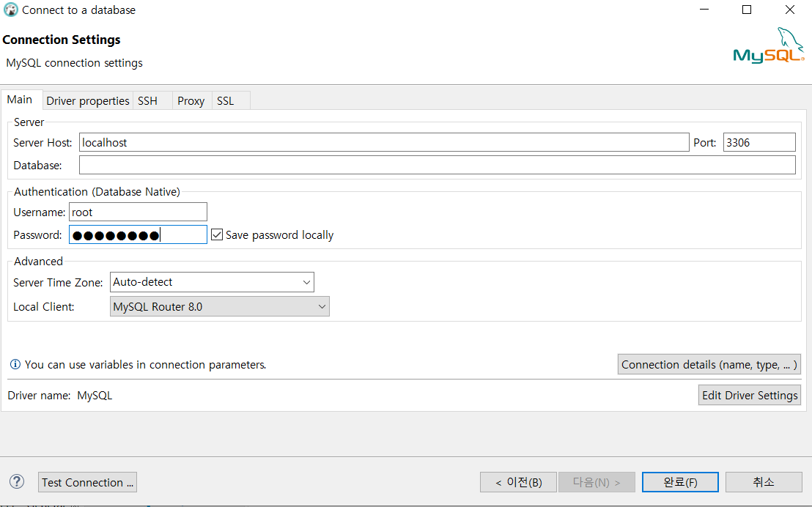Click the 'Server Host:' label

point(43,143)
